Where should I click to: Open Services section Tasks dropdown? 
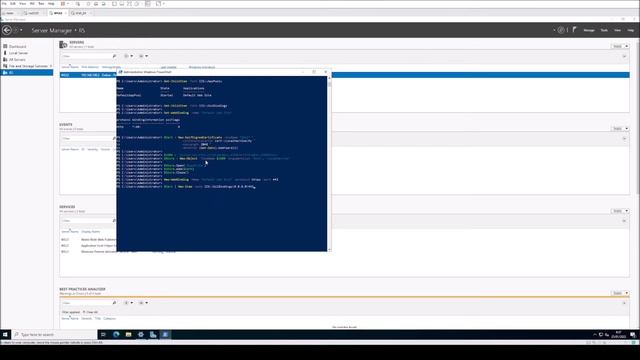(x=620, y=211)
